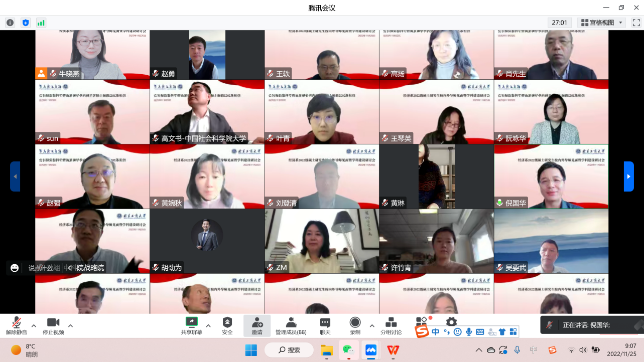Open the blue security shield indicator
Screen dimensions: 644x362
tap(26, 23)
